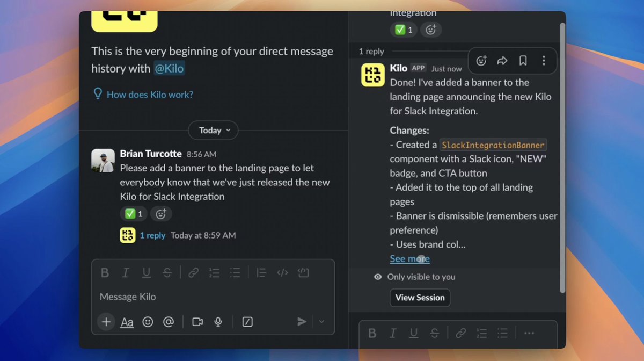Toggle the Aa formatting toolbar
The width and height of the screenshot is (644, 361).
[x=127, y=322]
